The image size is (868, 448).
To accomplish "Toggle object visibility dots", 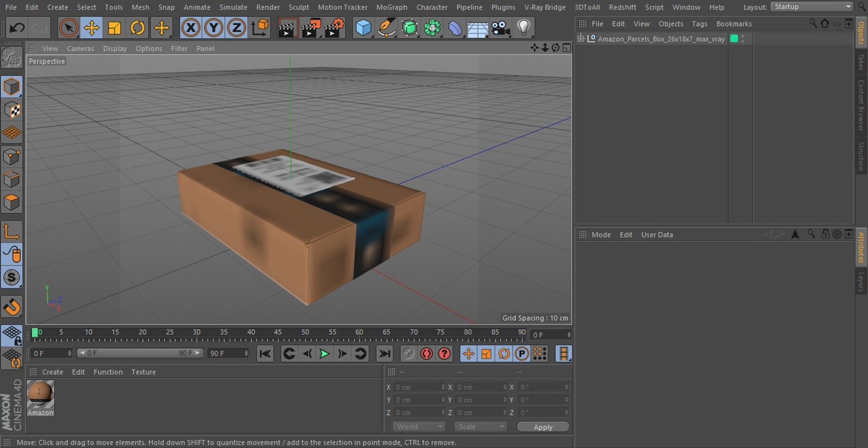I will tap(743, 39).
